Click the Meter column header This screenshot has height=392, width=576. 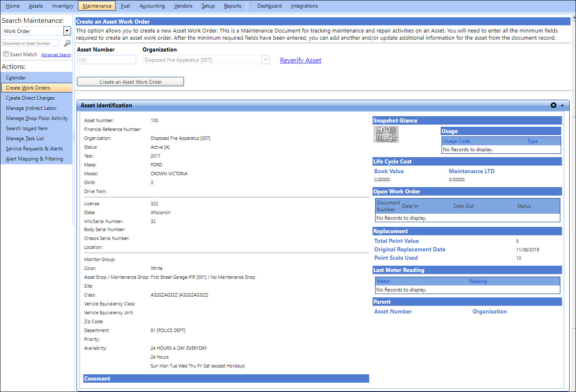384,281
